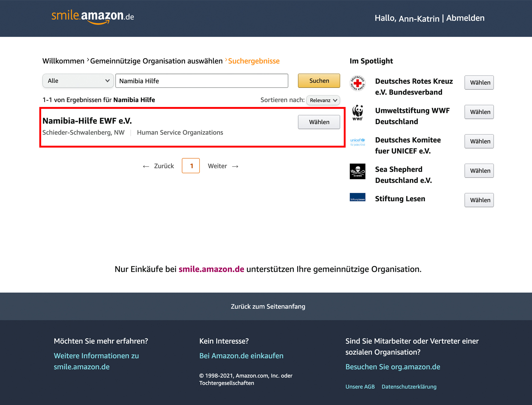The image size is (532, 405).
Task: Choose Sea Shepherd Deutschland with Wählen
Action: point(479,171)
